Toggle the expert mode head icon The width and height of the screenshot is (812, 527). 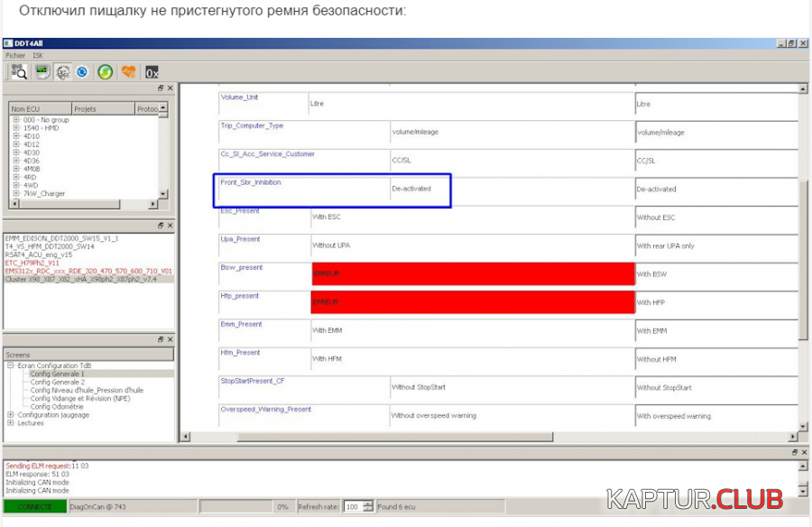[x=62, y=71]
